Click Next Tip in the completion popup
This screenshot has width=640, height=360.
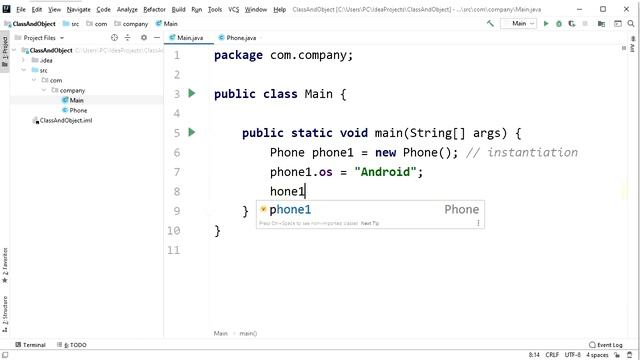pos(370,223)
